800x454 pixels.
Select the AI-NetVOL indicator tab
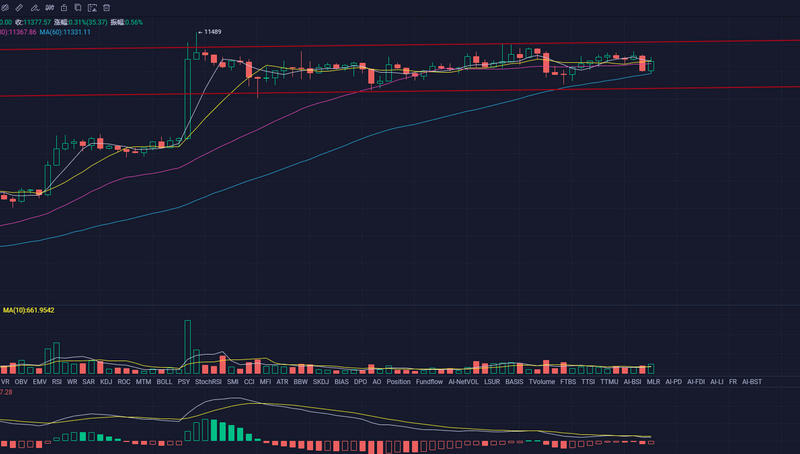[463, 381]
